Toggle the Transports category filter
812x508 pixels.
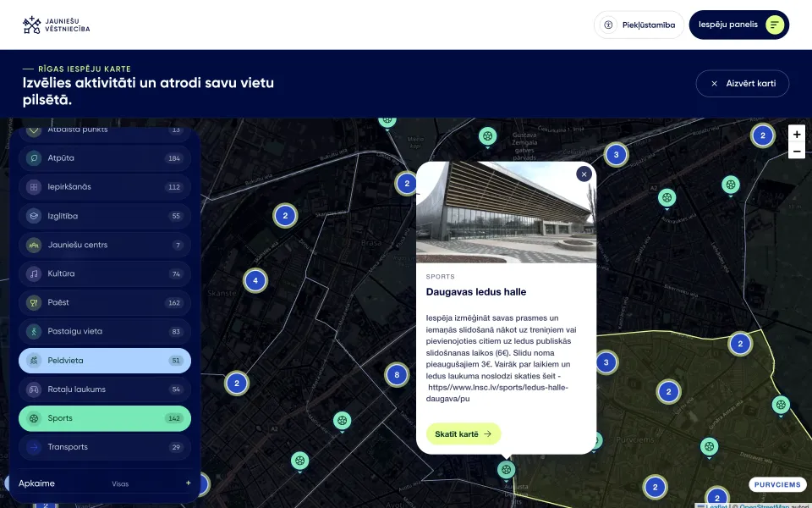105,447
